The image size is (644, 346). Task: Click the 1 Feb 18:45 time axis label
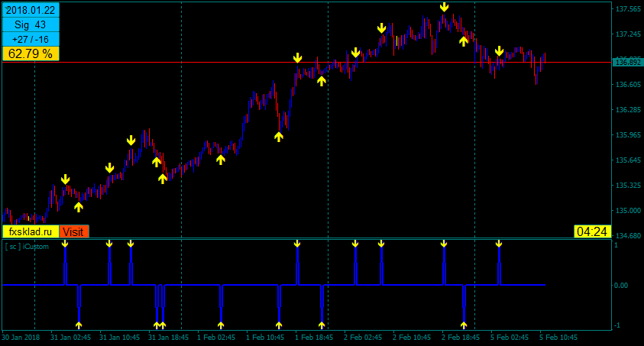[314, 338]
